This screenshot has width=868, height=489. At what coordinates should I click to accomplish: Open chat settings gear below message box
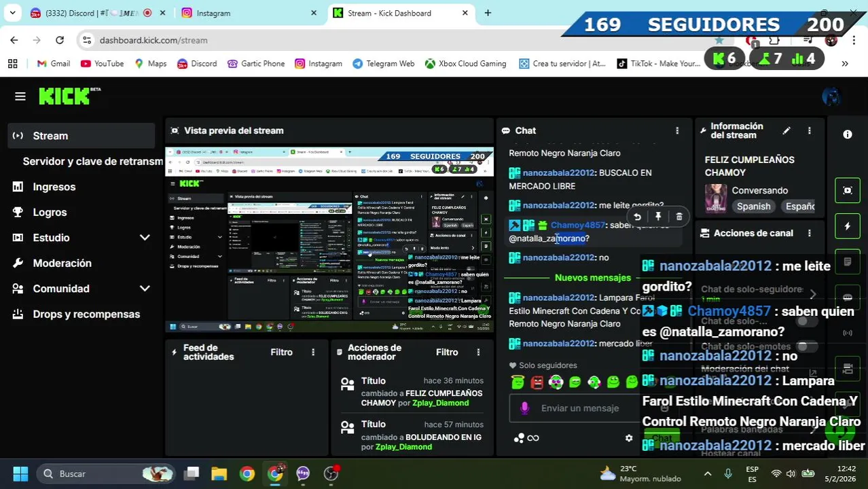point(629,438)
